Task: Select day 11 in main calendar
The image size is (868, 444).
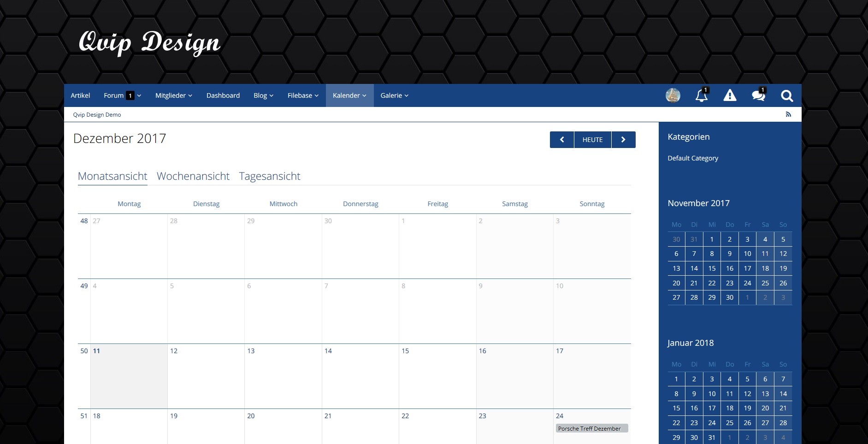Action: [96, 351]
